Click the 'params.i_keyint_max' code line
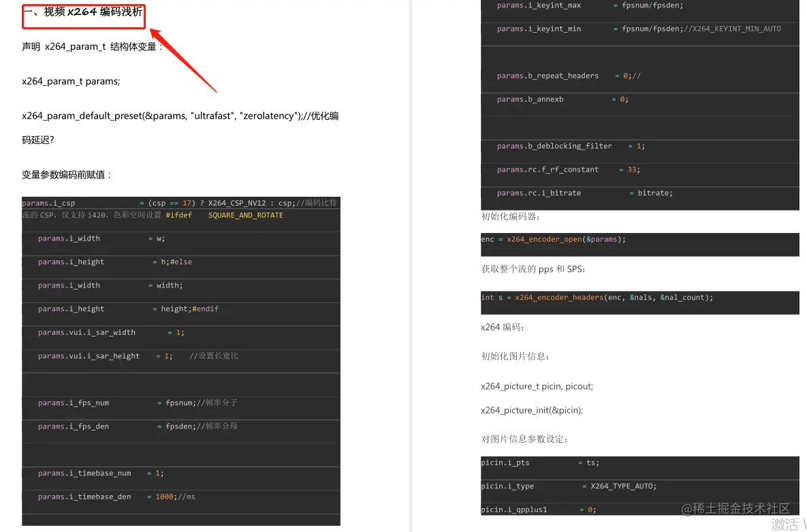This screenshot has width=807, height=532. pyautogui.click(x=590, y=5)
